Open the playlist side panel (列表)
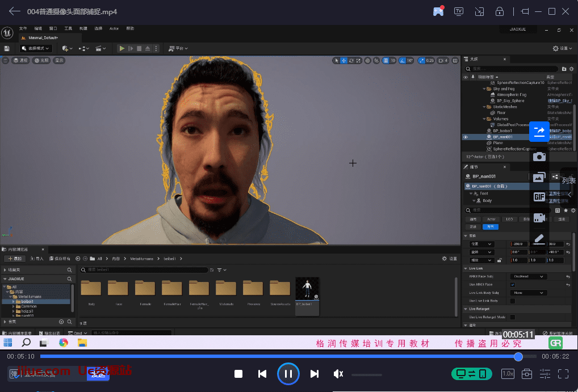 (x=568, y=181)
